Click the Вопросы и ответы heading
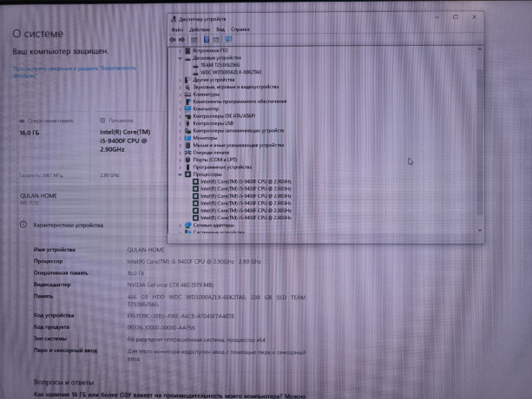 point(63,382)
